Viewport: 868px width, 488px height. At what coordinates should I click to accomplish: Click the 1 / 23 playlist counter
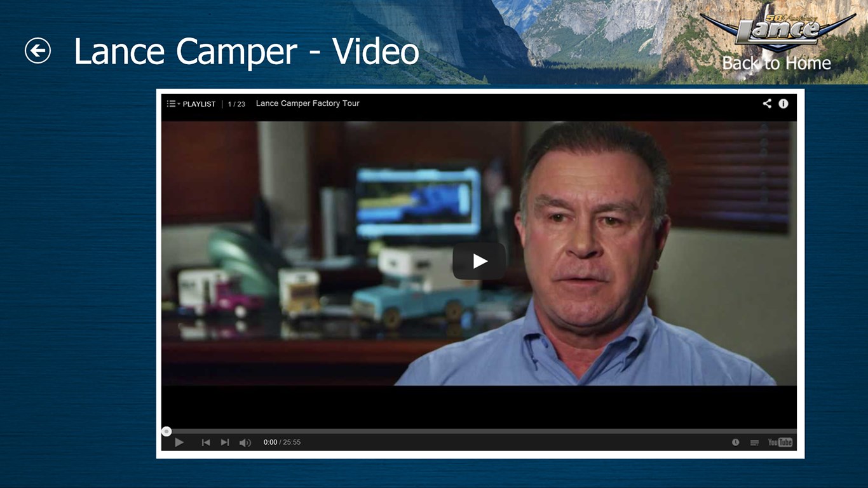coord(236,104)
